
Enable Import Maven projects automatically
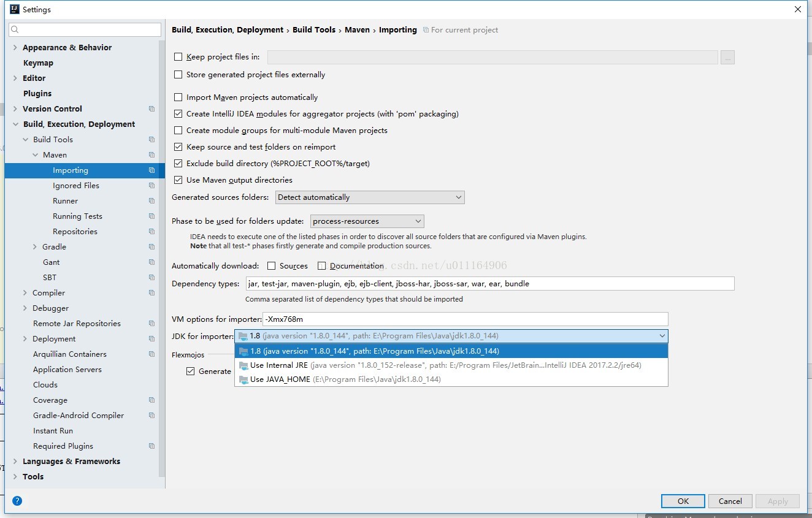[x=178, y=97]
